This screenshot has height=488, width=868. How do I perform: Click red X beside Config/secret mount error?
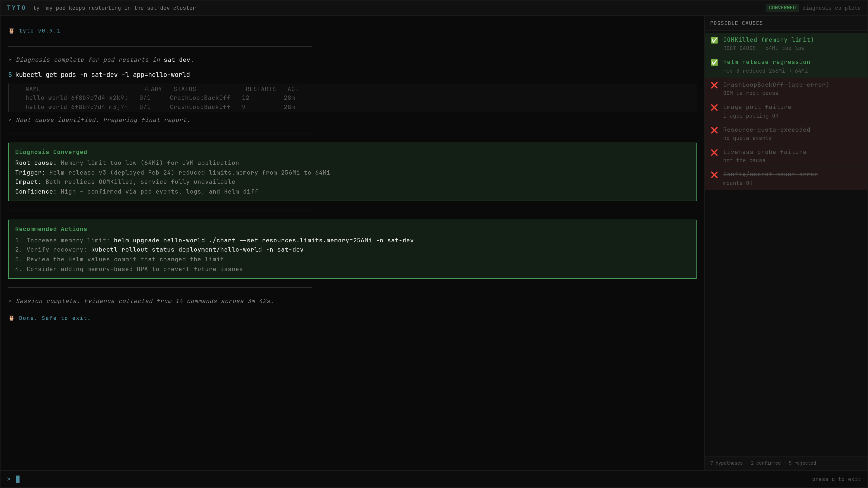(714, 175)
